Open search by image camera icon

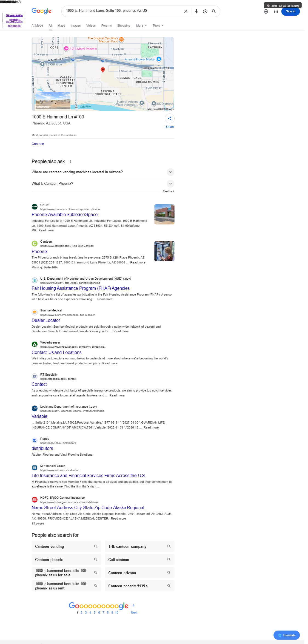pos(205,11)
